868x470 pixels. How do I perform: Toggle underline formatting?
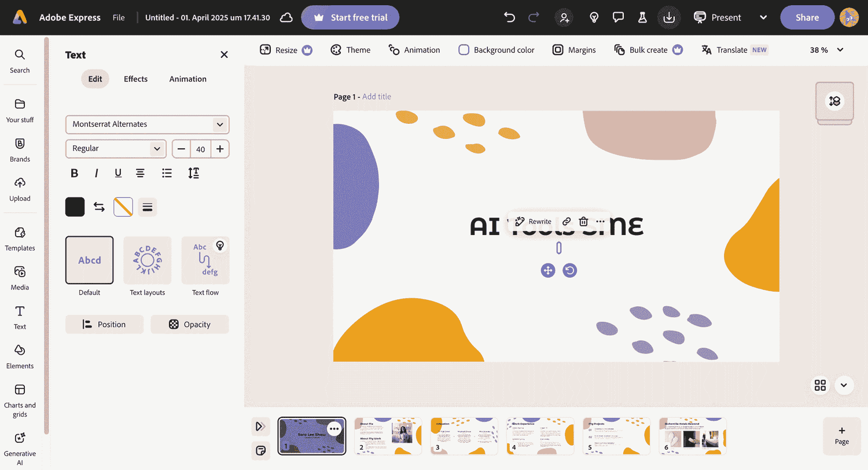pos(118,172)
